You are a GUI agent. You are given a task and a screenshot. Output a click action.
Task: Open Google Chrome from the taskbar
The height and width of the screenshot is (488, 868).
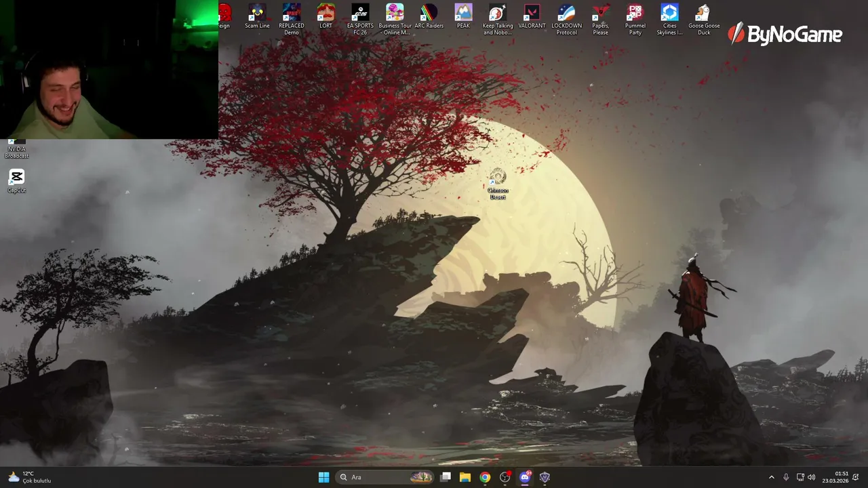[485, 477]
